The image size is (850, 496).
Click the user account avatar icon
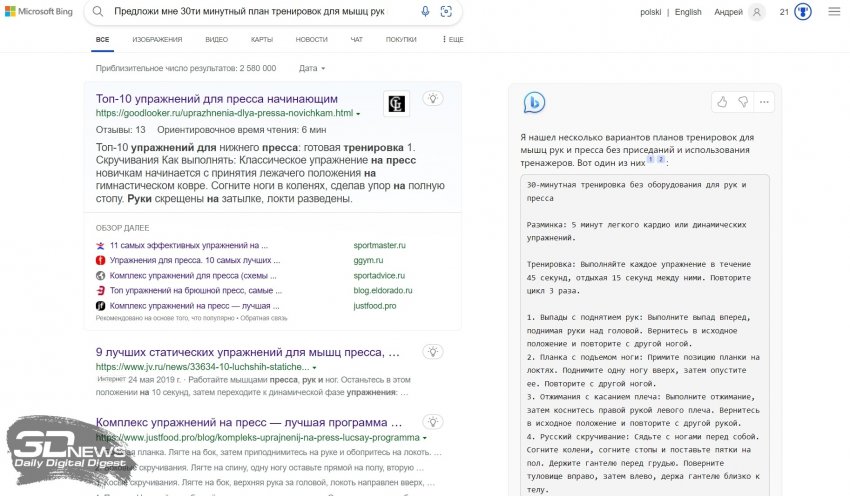coord(756,12)
